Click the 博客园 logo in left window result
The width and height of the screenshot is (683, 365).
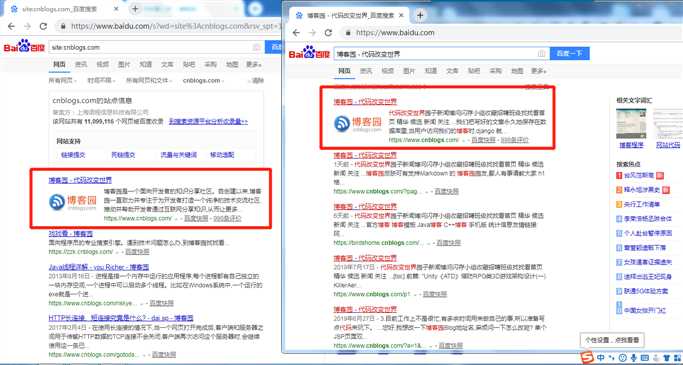[73, 203]
